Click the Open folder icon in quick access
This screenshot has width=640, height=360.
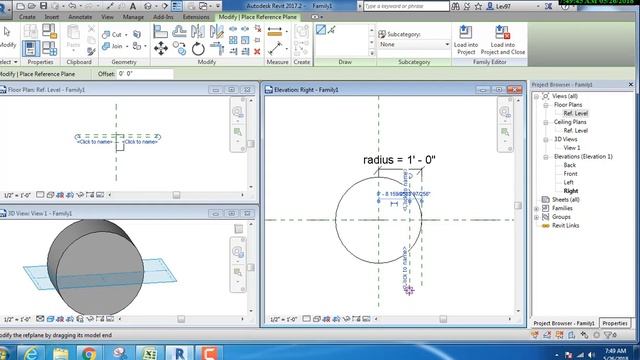coord(31,6)
